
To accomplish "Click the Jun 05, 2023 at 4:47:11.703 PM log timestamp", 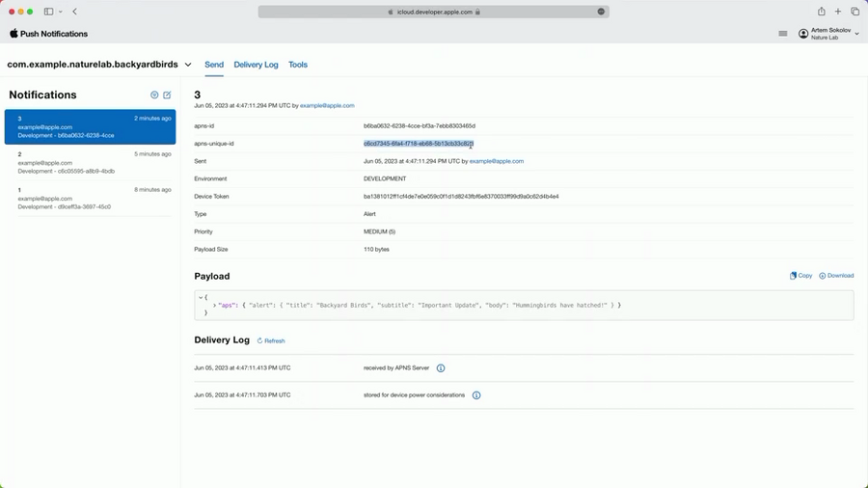I will click(242, 395).
